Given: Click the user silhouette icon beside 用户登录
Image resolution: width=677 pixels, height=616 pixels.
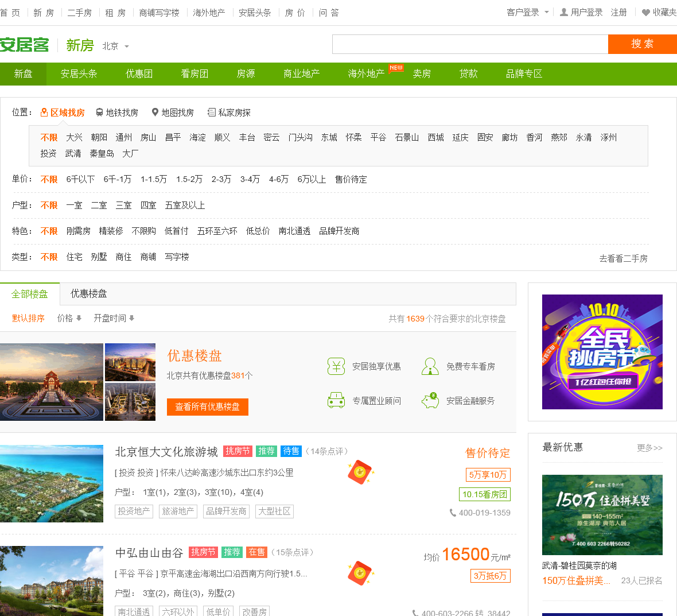Looking at the screenshot, I should [x=563, y=12].
